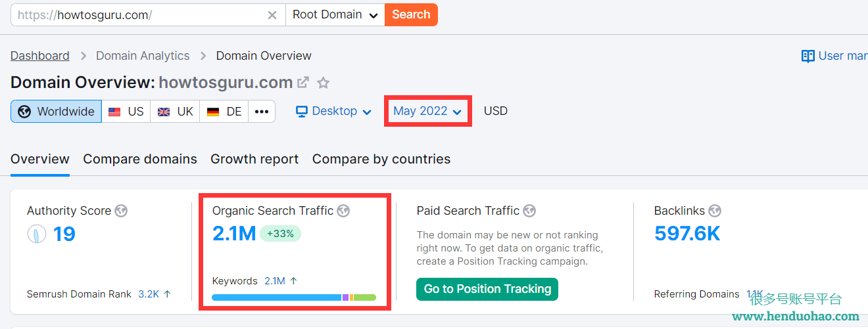868x329 pixels.
Task: Open more countries ellipsis menu
Action: pyautogui.click(x=262, y=111)
